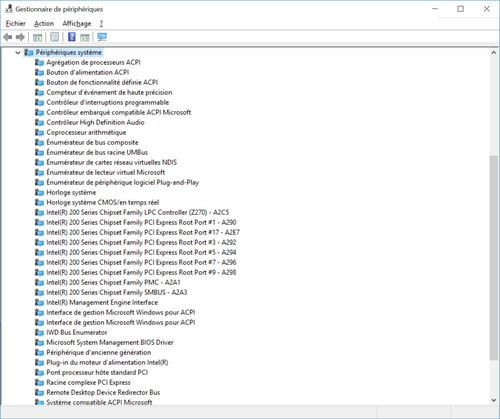The image size is (500, 419).
Task: Select Énumérateur de bus composite
Action: click(x=92, y=142)
